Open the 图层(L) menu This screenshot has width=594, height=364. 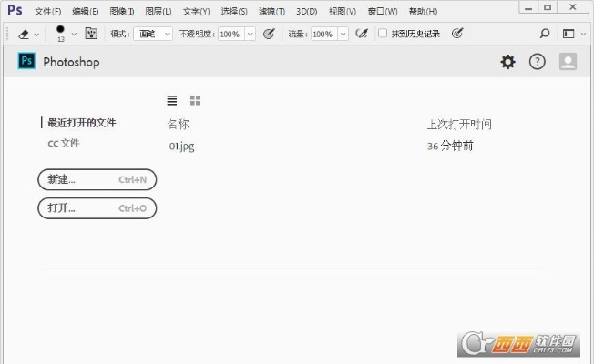[x=159, y=12]
